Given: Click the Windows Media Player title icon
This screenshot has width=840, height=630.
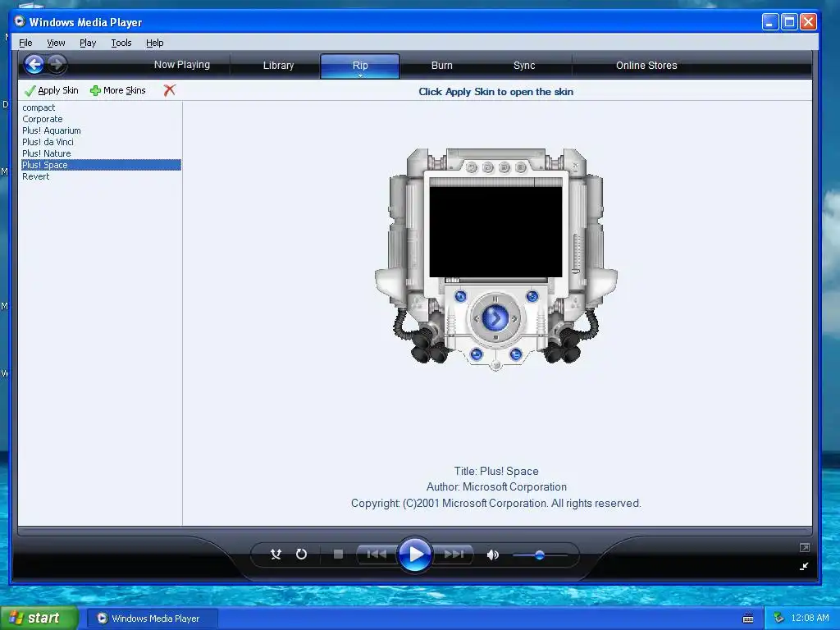Looking at the screenshot, I should coord(20,21).
